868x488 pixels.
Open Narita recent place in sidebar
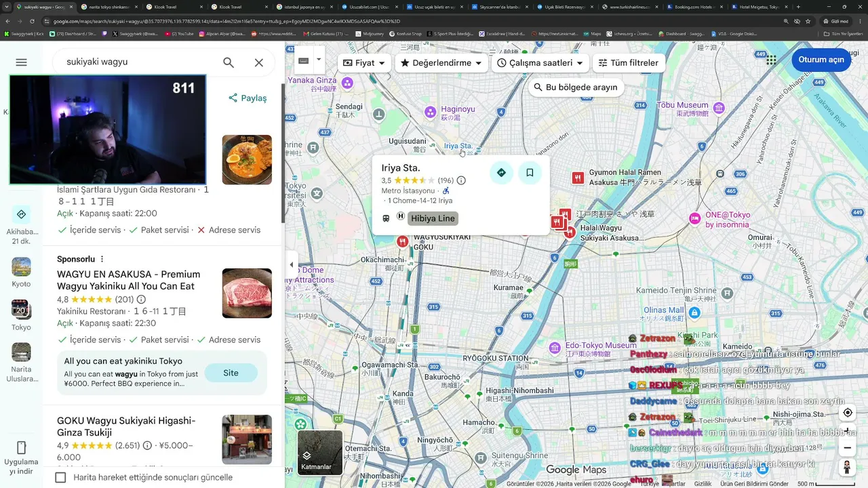[22, 363]
